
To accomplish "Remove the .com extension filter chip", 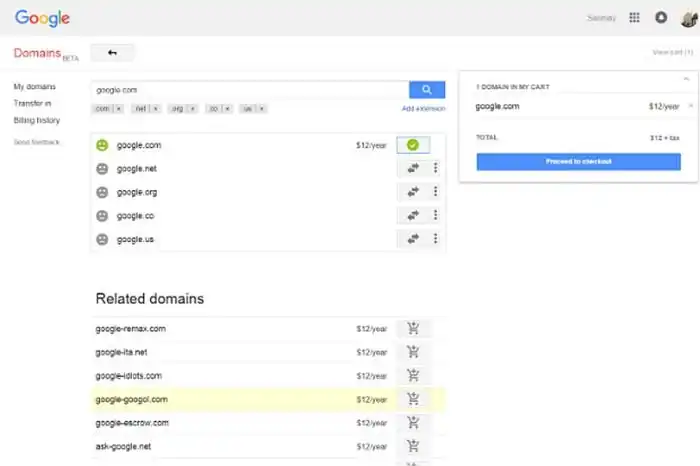I will pos(119,108).
